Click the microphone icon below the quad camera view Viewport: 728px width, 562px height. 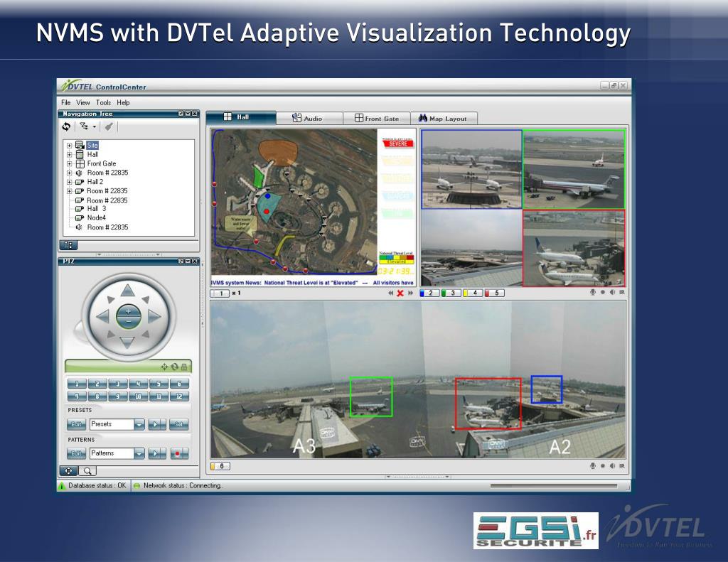coord(592,293)
